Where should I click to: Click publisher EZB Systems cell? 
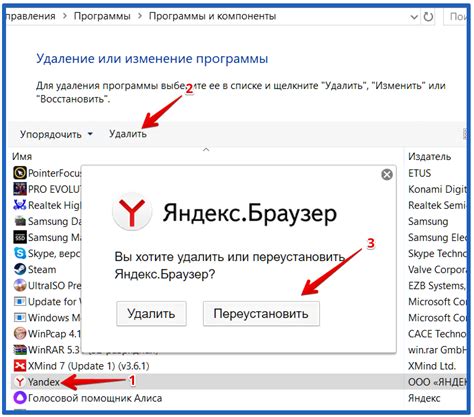point(437,286)
